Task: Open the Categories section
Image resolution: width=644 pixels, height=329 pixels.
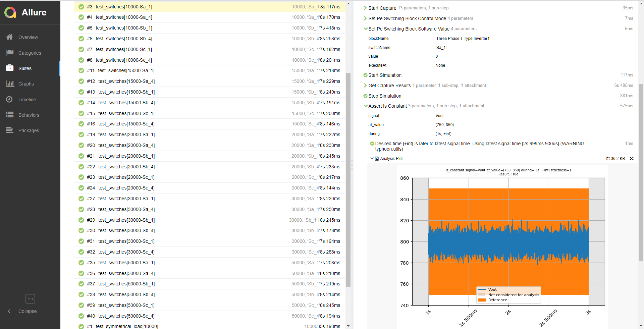Action: point(30,53)
